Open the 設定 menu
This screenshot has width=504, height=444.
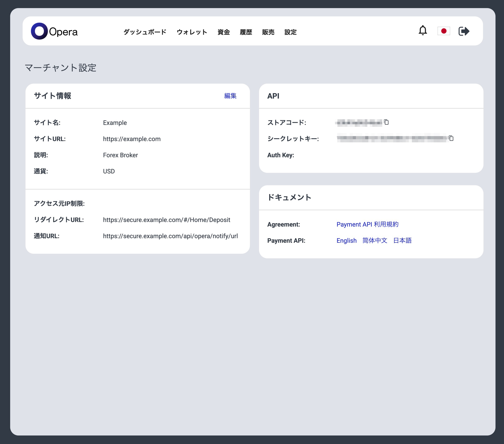point(290,32)
